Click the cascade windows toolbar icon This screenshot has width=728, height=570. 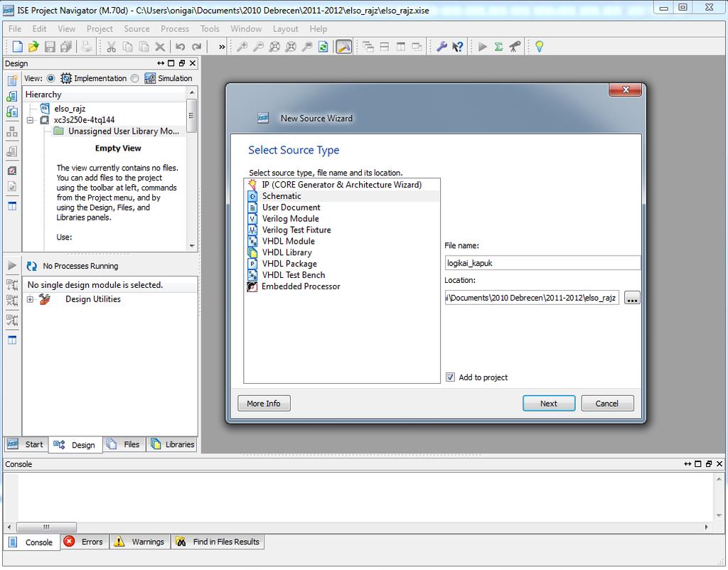coord(368,46)
